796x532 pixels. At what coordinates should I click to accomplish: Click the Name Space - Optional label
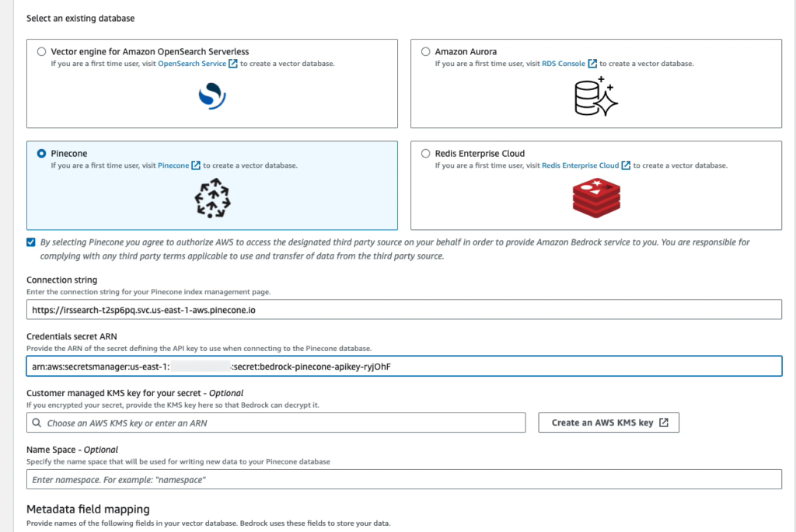72,450
